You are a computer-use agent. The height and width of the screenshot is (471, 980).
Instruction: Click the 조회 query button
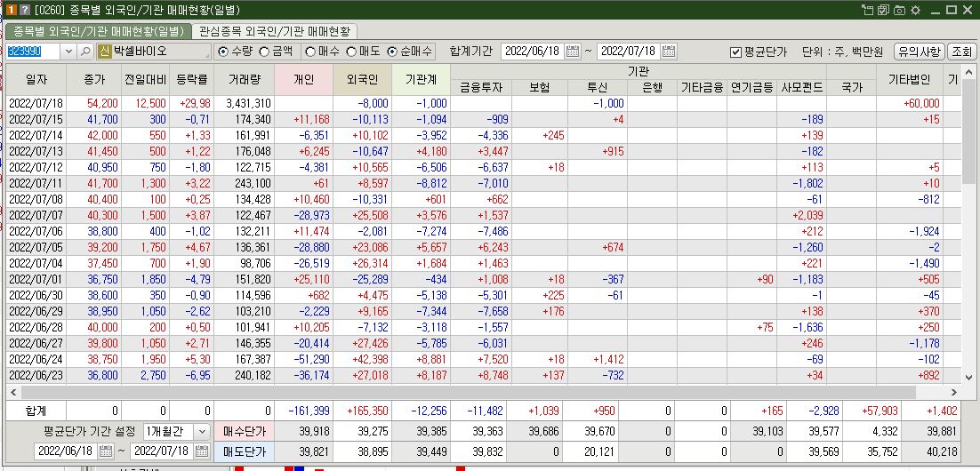click(961, 52)
